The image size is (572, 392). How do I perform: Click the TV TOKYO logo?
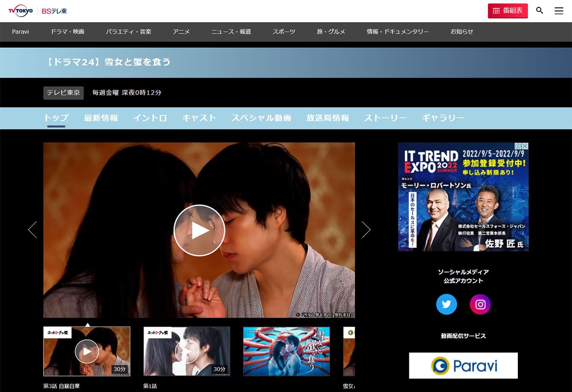[20, 11]
